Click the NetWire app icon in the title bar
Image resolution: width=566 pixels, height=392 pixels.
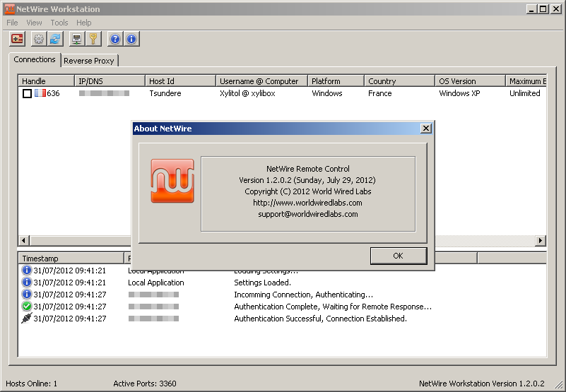[9, 9]
